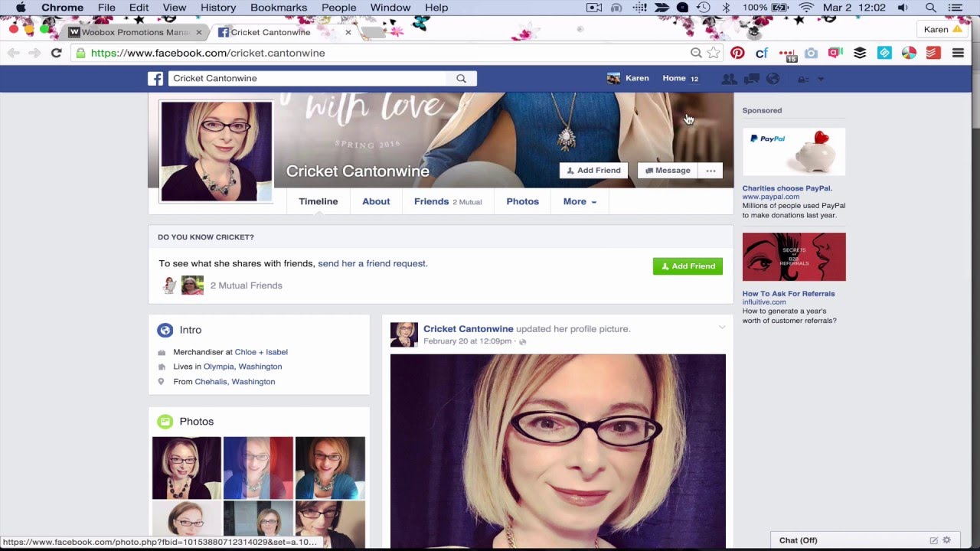
Task: Click Home link in Facebook header
Action: (674, 78)
